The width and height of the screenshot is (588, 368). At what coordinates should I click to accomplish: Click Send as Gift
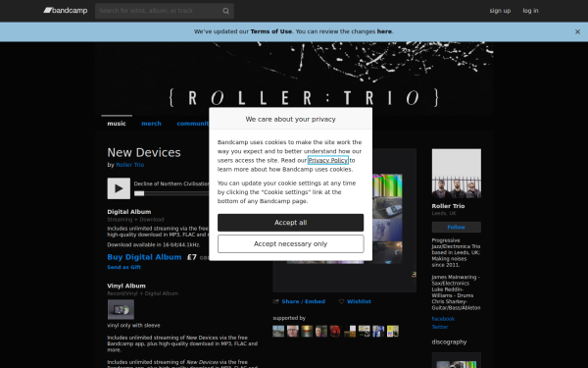(x=123, y=267)
